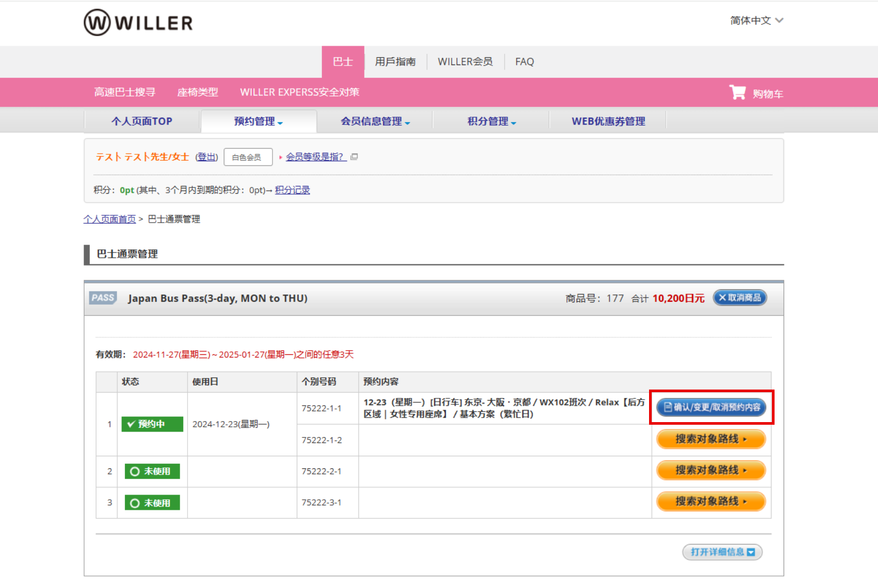Click 确认/变更/取消预约内容 button
This screenshot has width=878, height=588.
[712, 407]
